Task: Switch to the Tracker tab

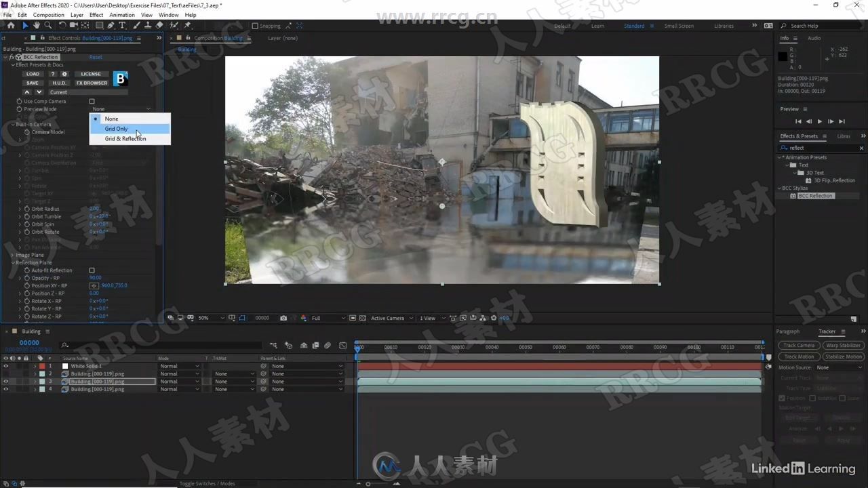Action: click(x=827, y=331)
